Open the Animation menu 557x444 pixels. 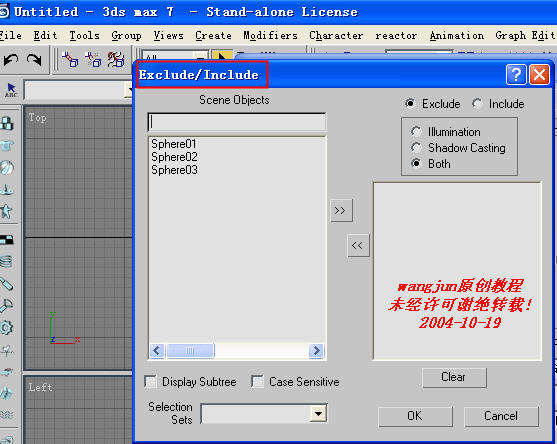point(457,36)
